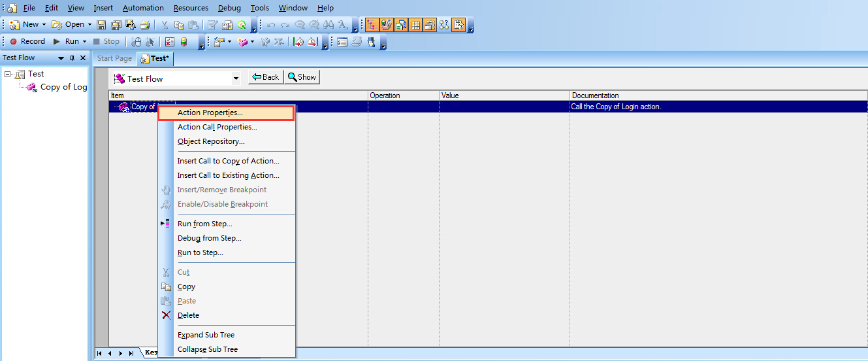Click the Save icon in the toolbar
This screenshot has width=868, height=361.
pos(101,25)
